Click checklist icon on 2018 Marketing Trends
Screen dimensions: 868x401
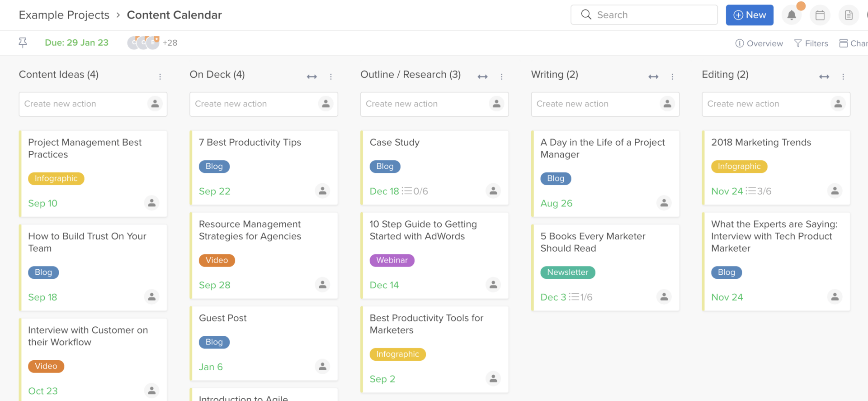tap(751, 191)
